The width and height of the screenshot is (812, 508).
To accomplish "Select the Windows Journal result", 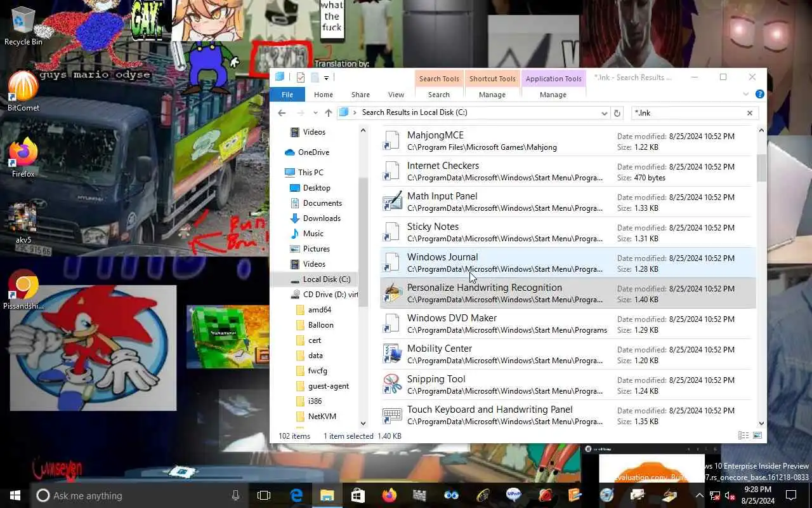I will (x=568, y=263).
